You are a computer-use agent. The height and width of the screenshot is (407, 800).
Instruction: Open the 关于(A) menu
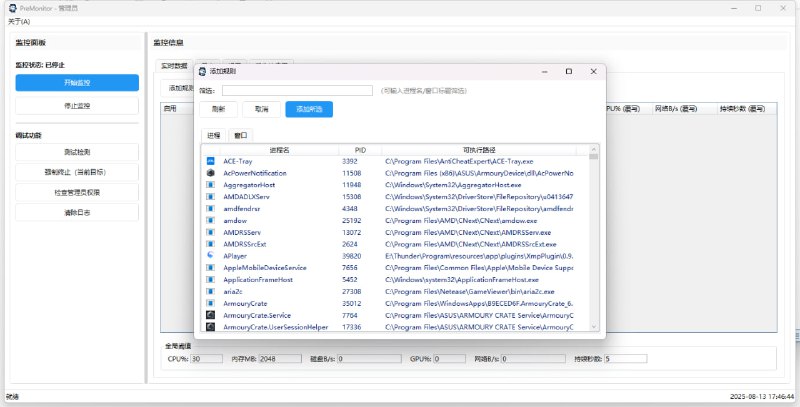point(18,21)
